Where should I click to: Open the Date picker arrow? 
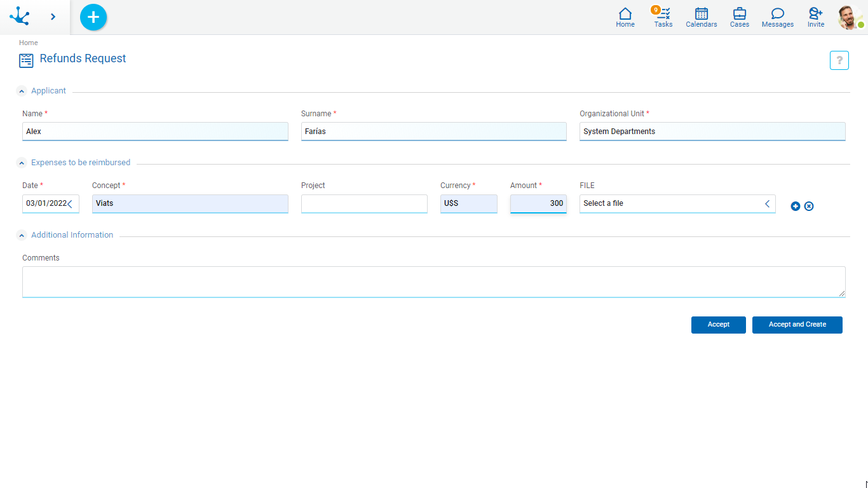tap(70, 204)
